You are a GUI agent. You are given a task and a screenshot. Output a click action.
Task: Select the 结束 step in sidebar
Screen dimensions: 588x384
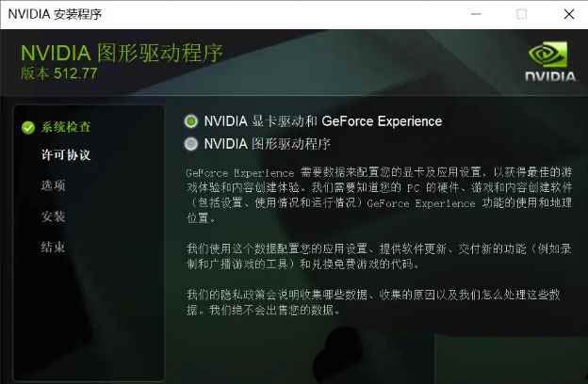pos(54,247)
